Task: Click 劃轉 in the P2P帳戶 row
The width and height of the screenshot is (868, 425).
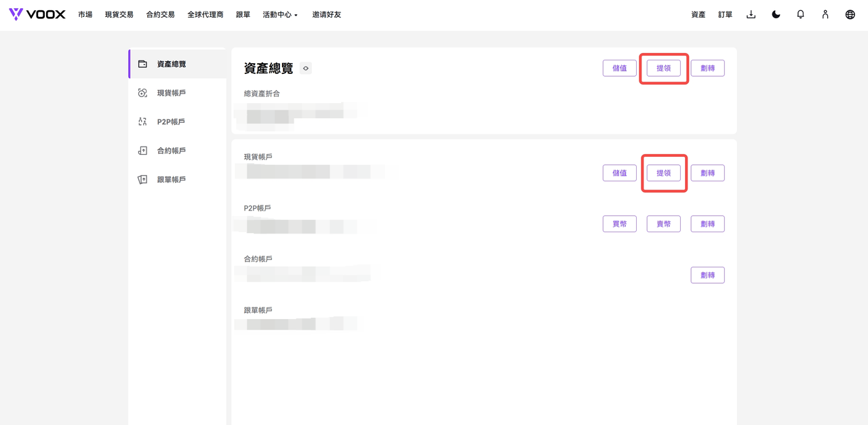Action: (x=707, y=224)
